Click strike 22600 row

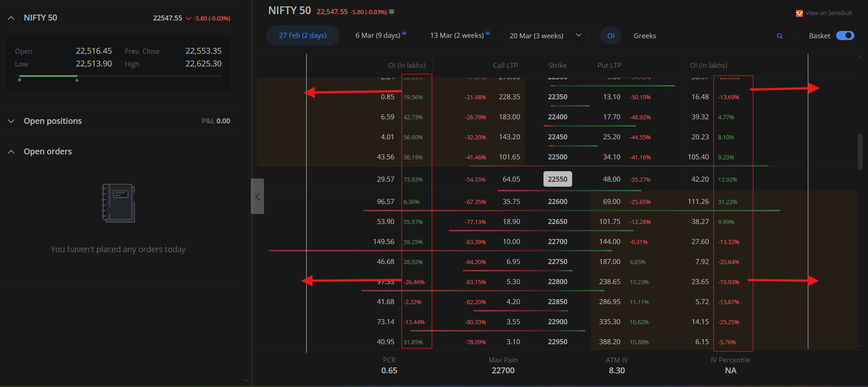tap(558, 202)
